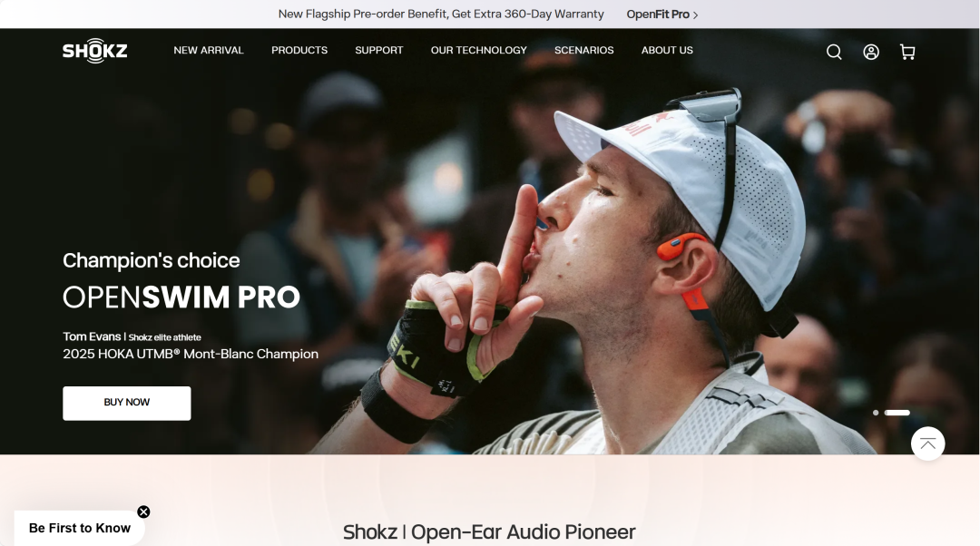Viewport: 980px width, 546px height.
Task: Open the user account icon
Action: click(870, 52)
